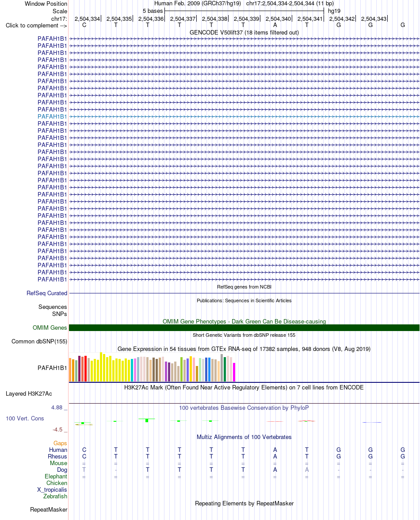Click the Human species label
This screenshot has width=420, height=520.
click(58, 450)
